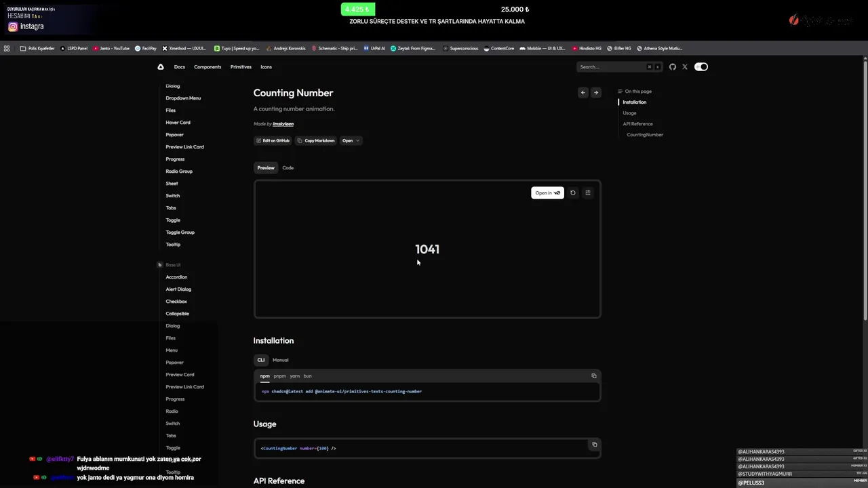Click the Open in v0 button
Screen dimensions: 868x488
(547, 192)
